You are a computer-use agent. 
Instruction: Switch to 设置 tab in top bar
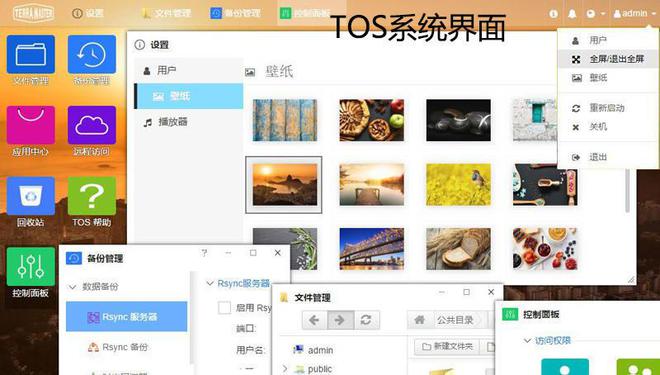(88, 13)
